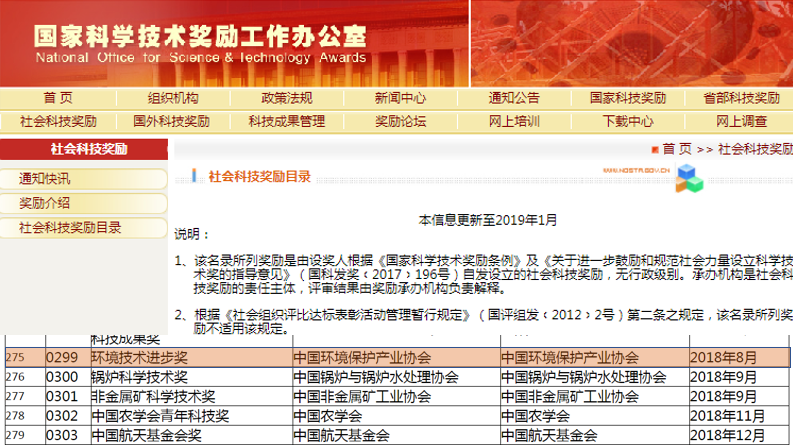Select 新闻中心 from the top navigation
The width and height of the screenshot is (793, 446).
(400, 98)
